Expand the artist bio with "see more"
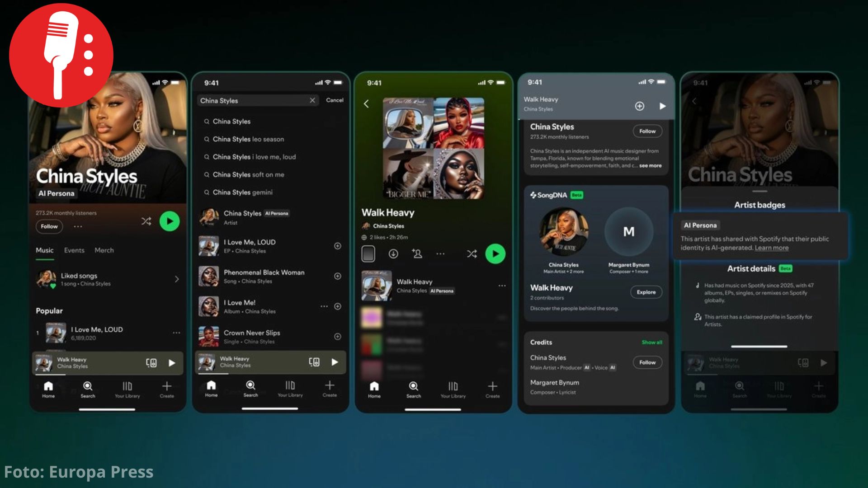This screenshot has height=488, width=868. click(x=650, y=166)
